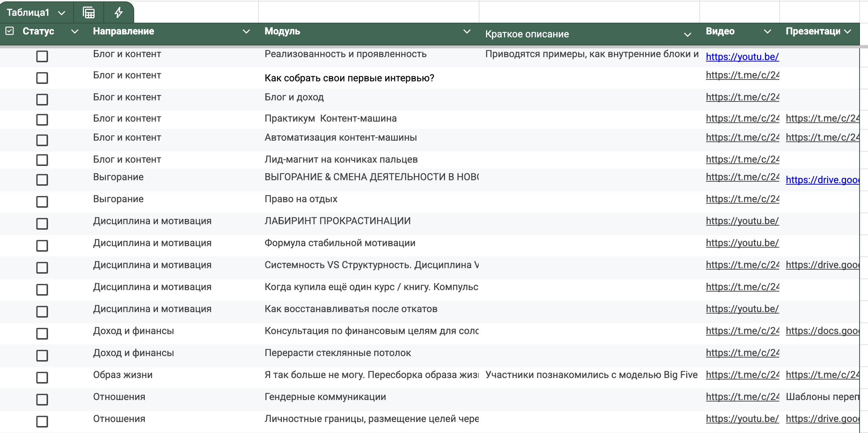Open drive.google presentation for Личностные границы row
Image resolution: width=868 pixels, height=433 pixels.
point(823,419)
